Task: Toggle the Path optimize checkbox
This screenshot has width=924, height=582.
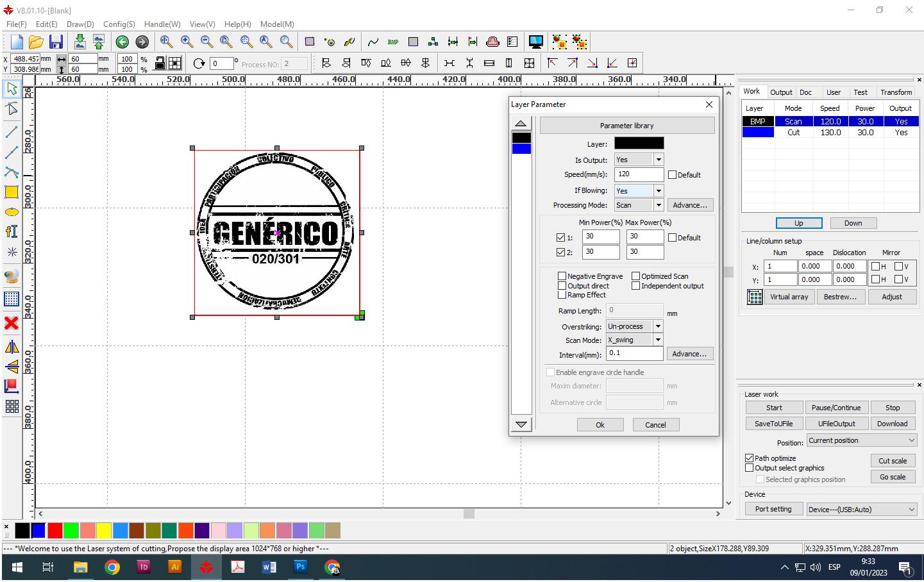Action: 749,458
